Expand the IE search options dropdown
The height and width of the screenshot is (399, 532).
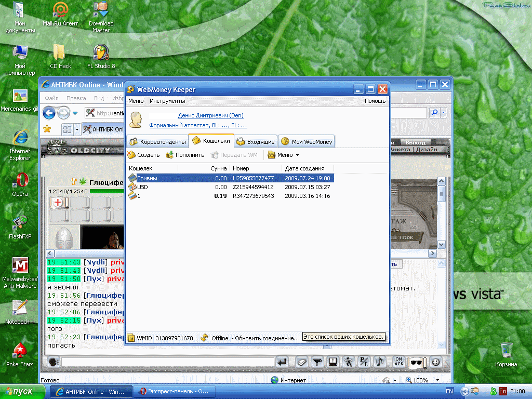click(x=444, y=113)
